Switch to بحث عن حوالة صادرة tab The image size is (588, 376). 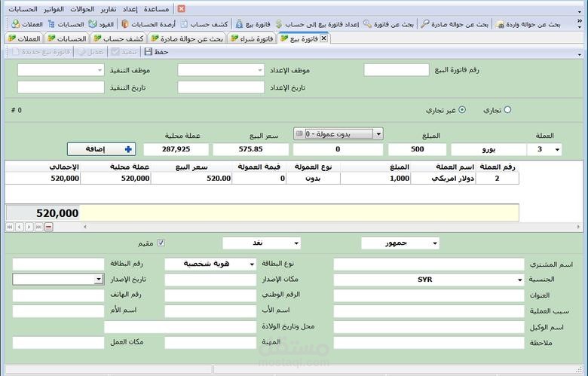[187, 38]
